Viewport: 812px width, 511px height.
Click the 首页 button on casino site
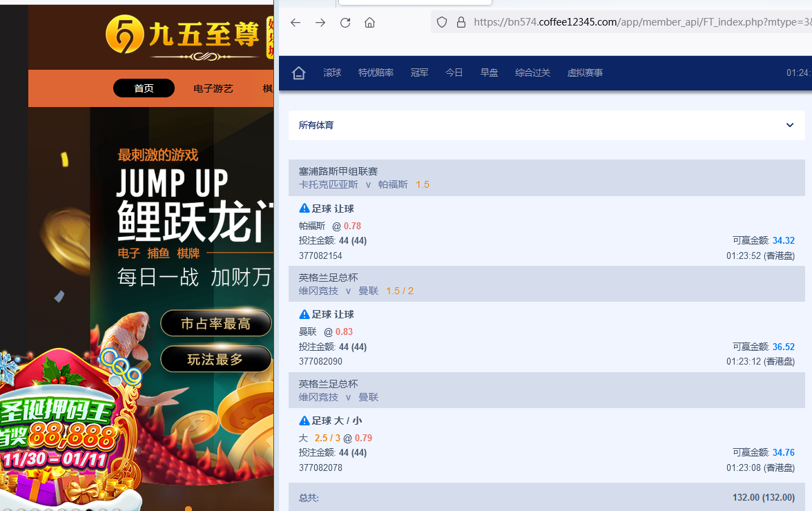tap(144, 88)
